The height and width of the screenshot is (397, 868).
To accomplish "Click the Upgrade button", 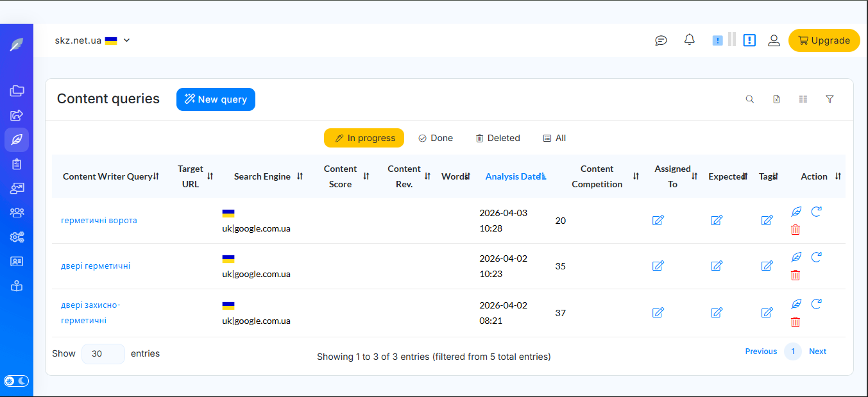I will click(824, 40).
